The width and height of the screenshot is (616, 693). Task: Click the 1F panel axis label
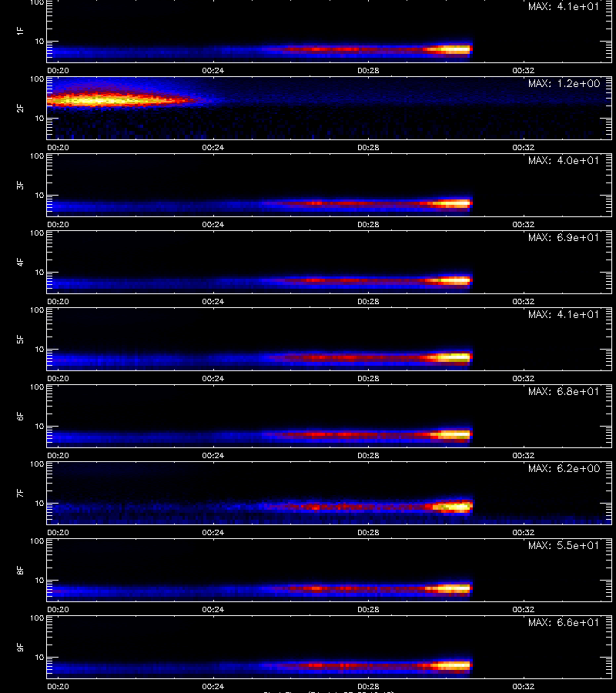pos(20,31)
